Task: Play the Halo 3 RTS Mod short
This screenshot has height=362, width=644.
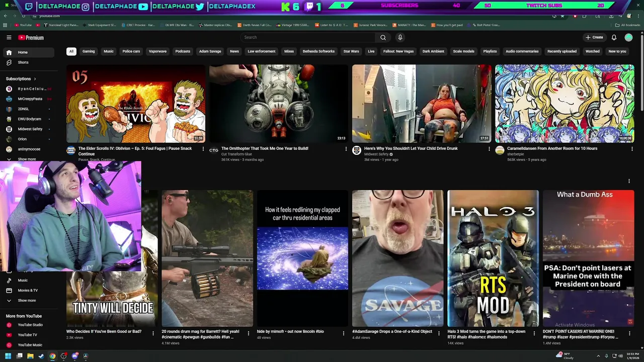Action: [493, 258]
